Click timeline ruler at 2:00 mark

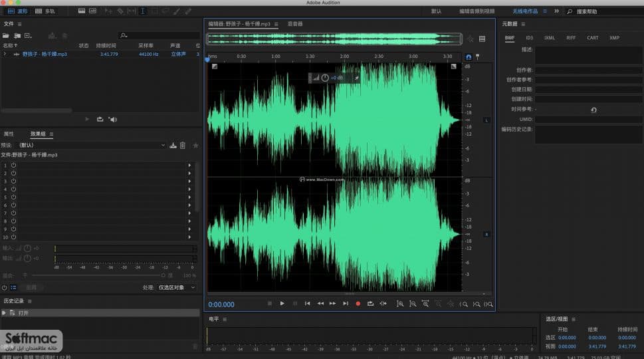pyautogui.click(x=344, y=57)
